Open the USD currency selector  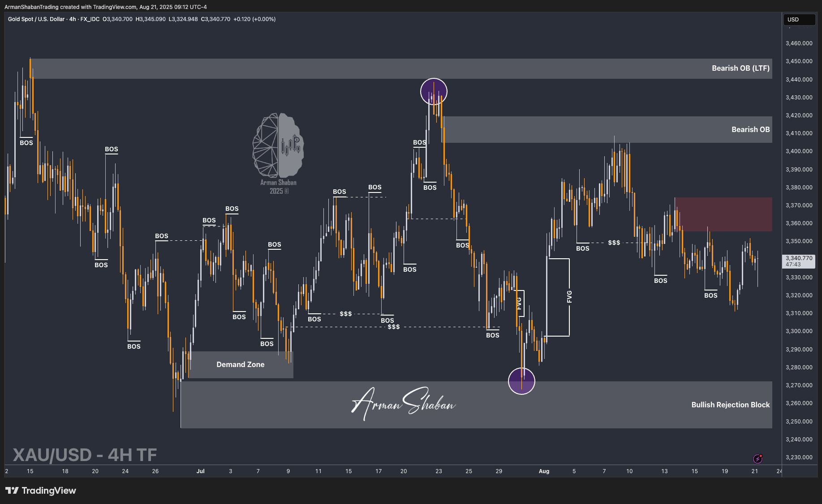[799, 19]
